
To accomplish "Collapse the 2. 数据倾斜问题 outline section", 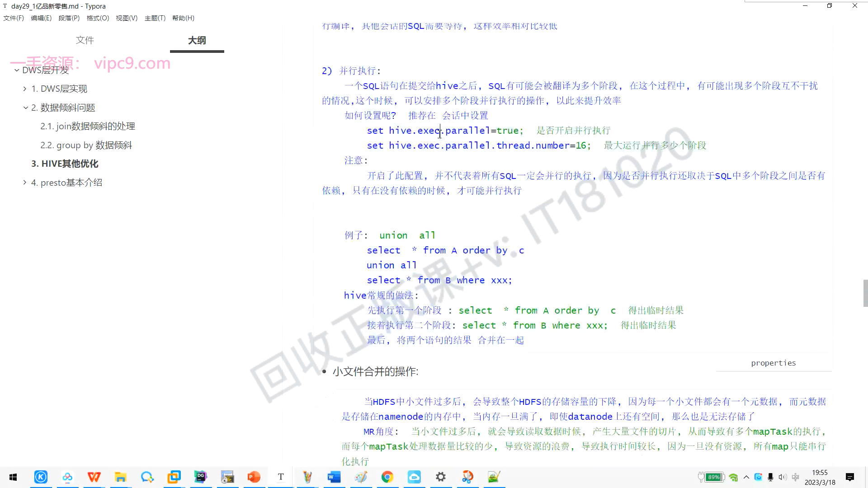I will (x=26, y=108).
